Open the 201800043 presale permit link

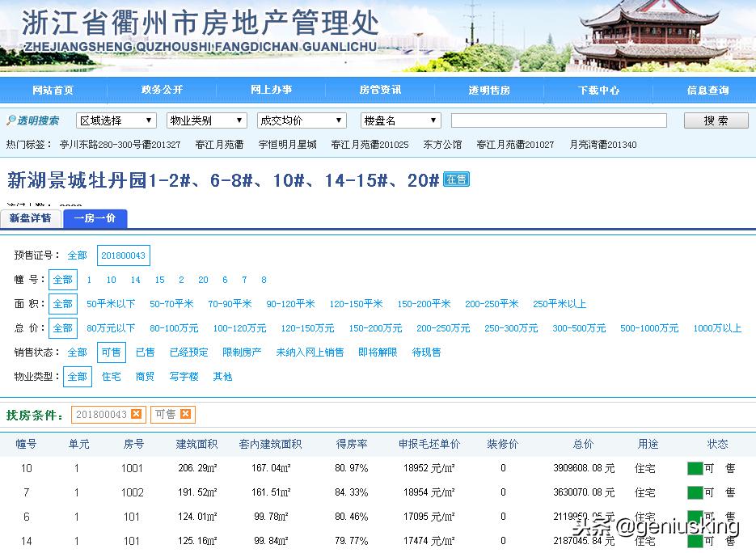pos(123,255)
